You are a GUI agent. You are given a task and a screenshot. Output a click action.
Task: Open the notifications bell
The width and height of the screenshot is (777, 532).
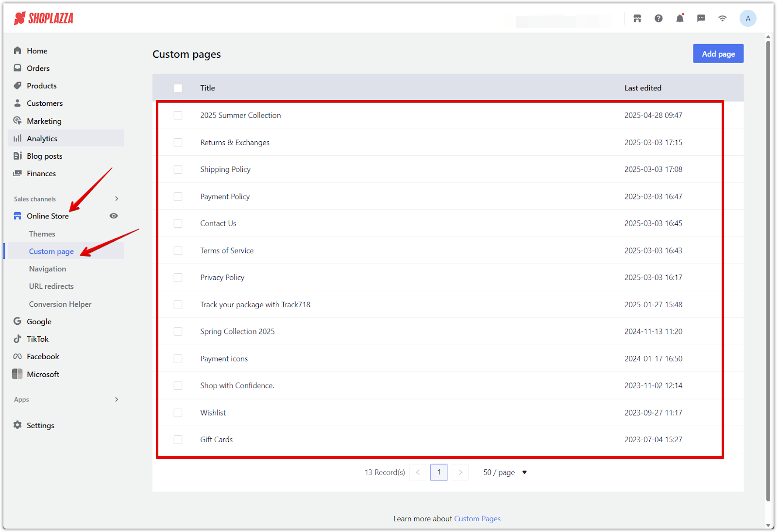680,18
